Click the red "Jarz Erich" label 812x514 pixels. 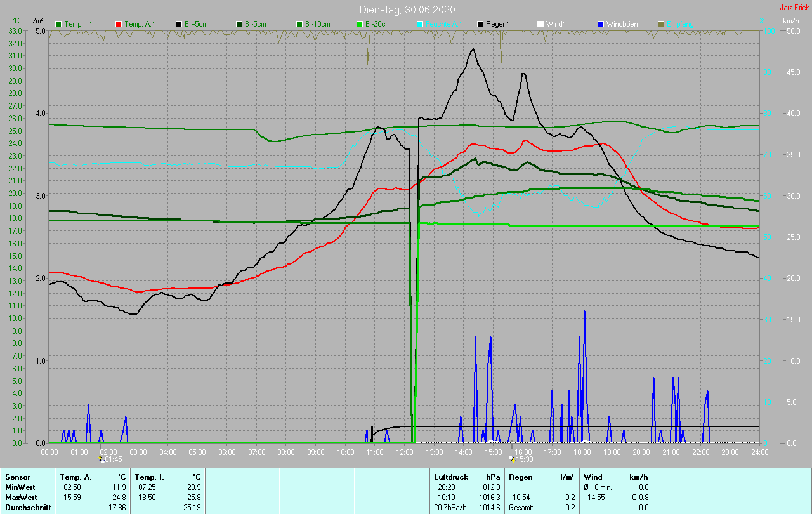[794, 8]
